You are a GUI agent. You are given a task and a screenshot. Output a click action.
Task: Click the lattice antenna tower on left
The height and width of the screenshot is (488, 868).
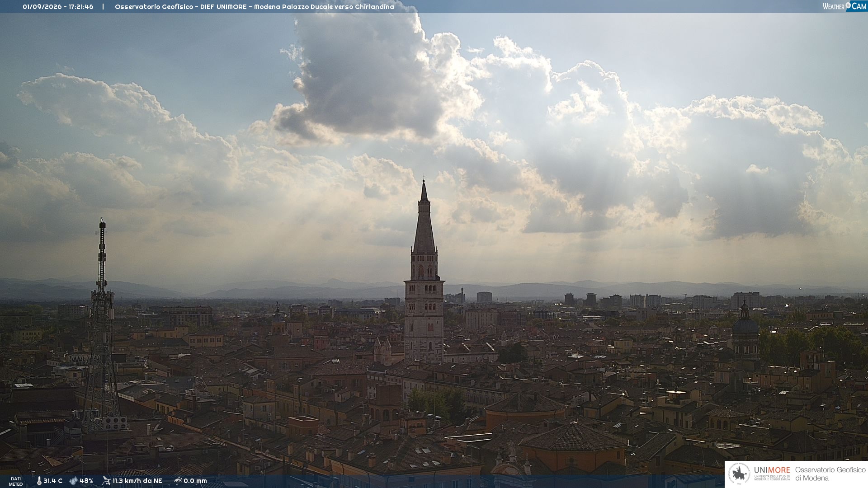coord(102,325)
